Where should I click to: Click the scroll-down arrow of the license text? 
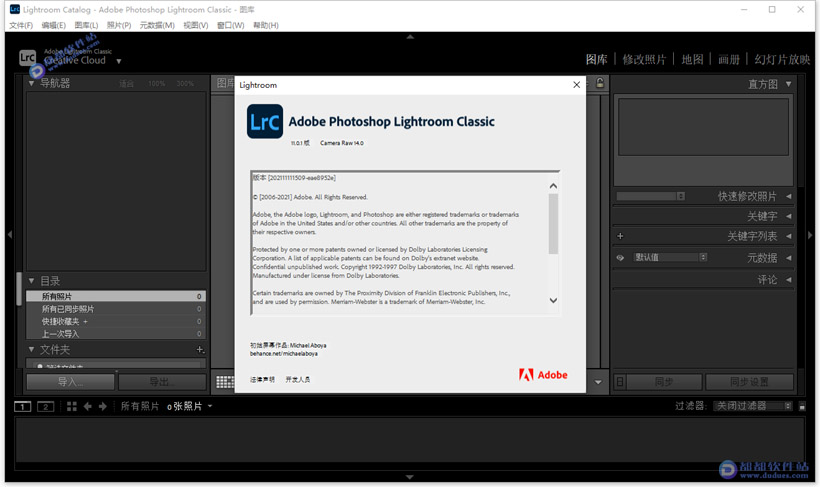click(553, 300)
